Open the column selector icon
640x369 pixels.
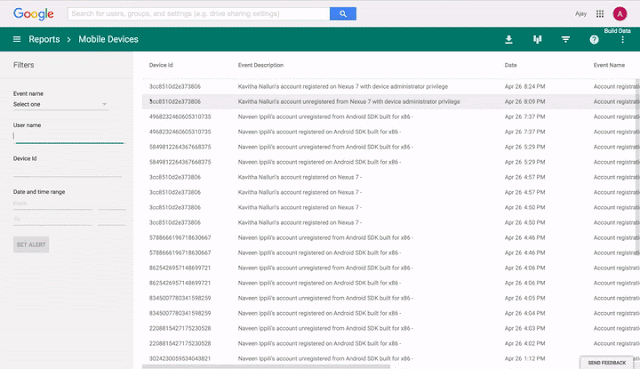(x=537, y=39)
